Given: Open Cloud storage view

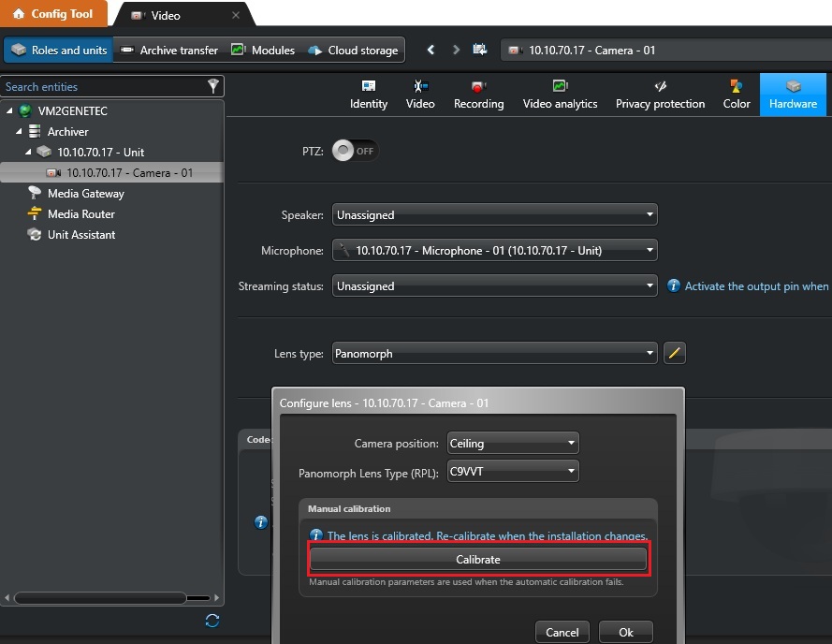Looking at the screenshot, I should 354,50.
